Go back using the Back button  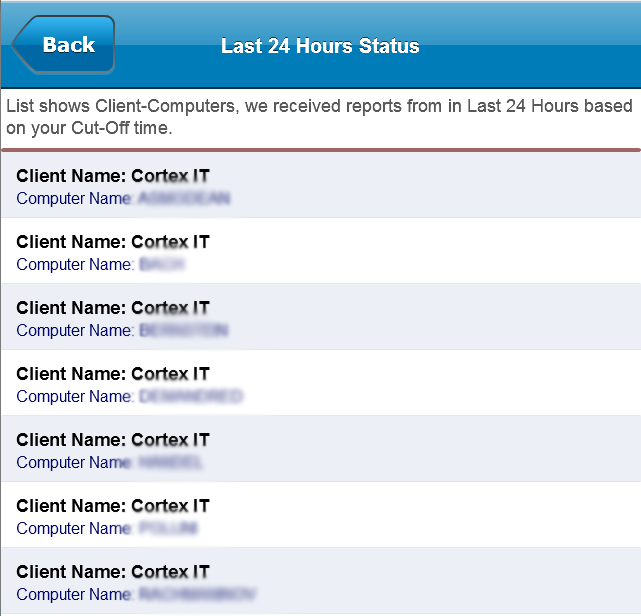(65, 45)
